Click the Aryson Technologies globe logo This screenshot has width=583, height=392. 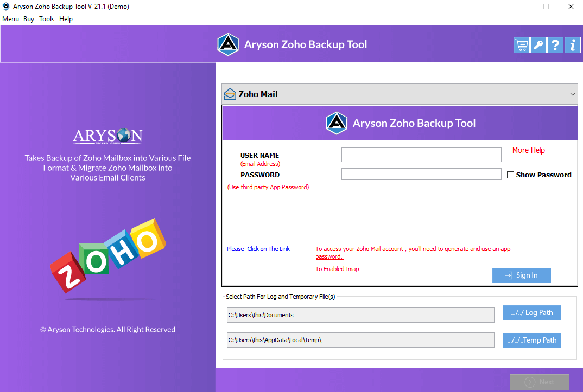108,136
